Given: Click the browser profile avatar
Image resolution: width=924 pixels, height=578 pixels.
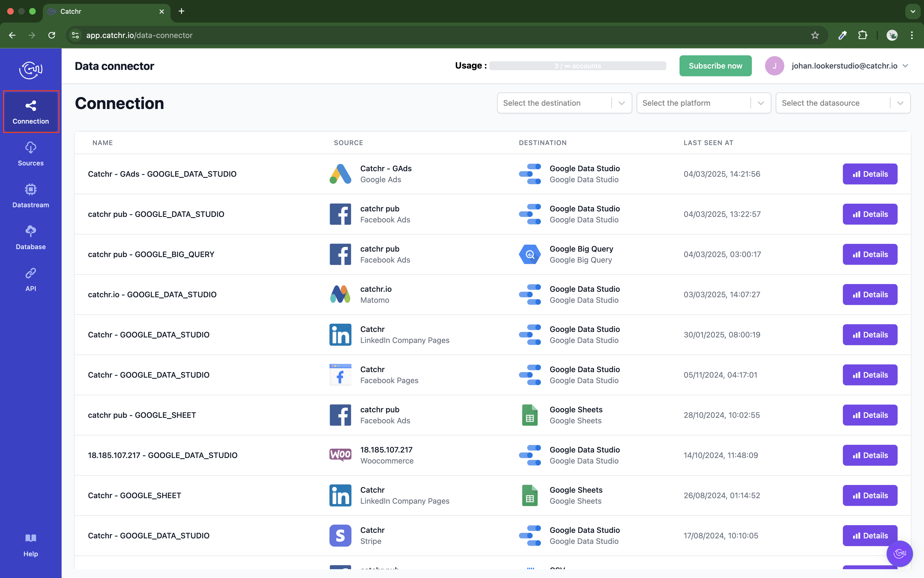Looking at the screenshot, I should pos(892,35).
